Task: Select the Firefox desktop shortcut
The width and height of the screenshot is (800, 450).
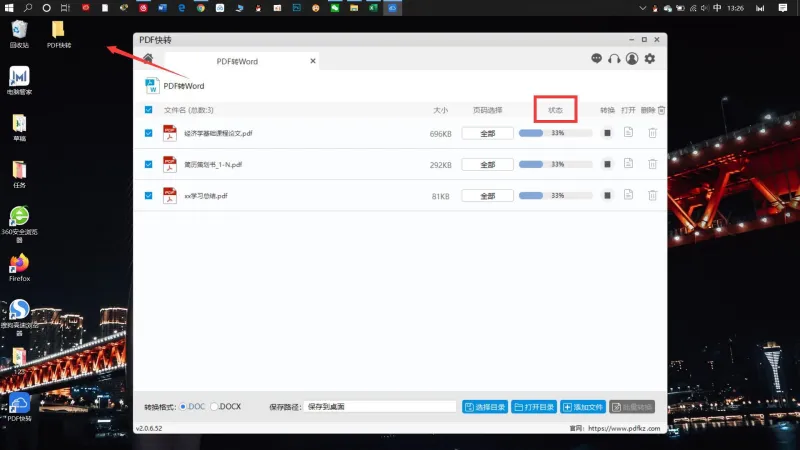Action: [19, 267]
